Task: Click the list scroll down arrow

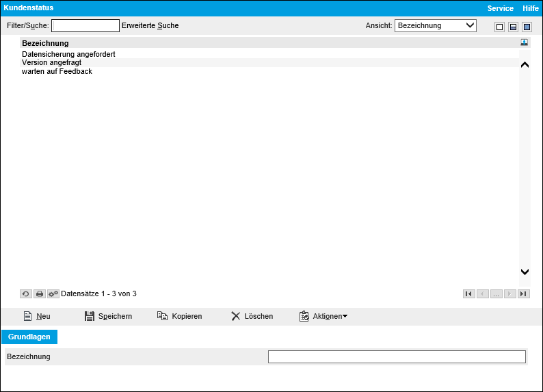Action: (525, 272)
